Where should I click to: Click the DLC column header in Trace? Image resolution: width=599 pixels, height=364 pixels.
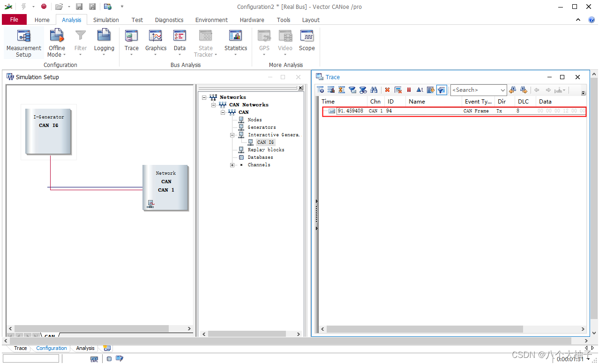point(525,101)
